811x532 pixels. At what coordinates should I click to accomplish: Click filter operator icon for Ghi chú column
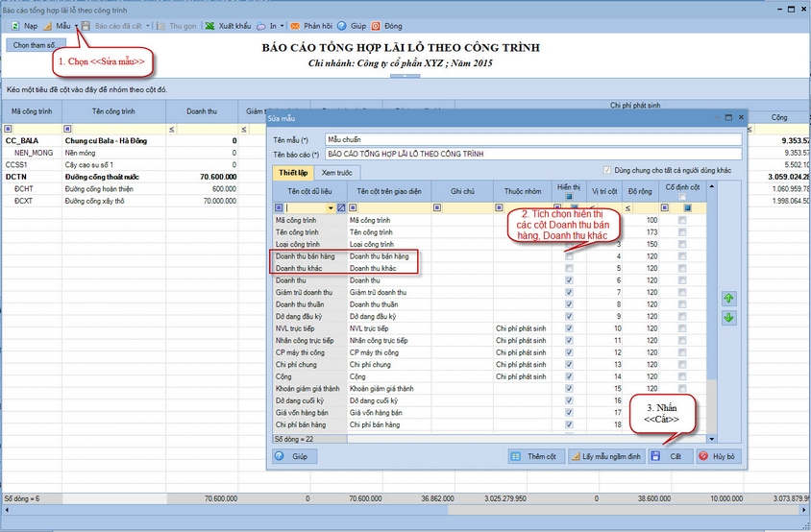pyautogui.click(x=437, y=207)
